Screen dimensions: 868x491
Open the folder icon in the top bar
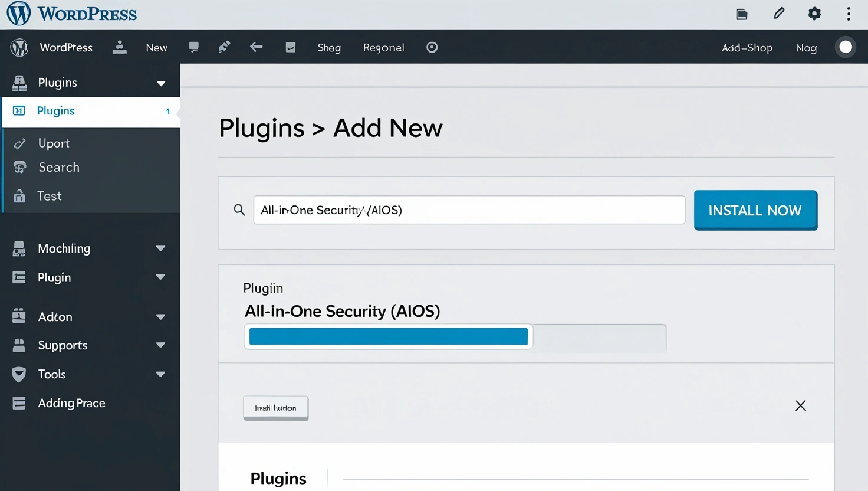click(742, 14)
